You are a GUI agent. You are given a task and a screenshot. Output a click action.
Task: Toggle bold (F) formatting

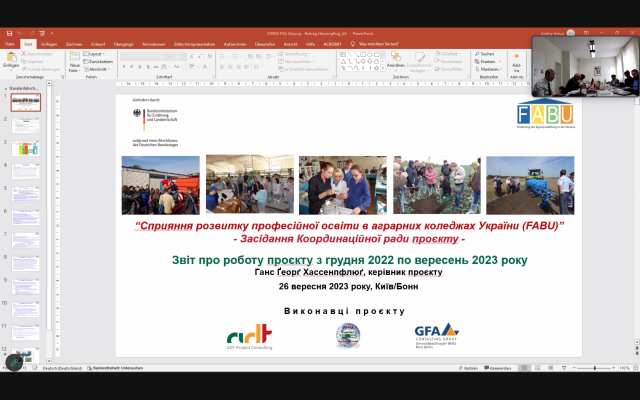[x=124, y=67]
